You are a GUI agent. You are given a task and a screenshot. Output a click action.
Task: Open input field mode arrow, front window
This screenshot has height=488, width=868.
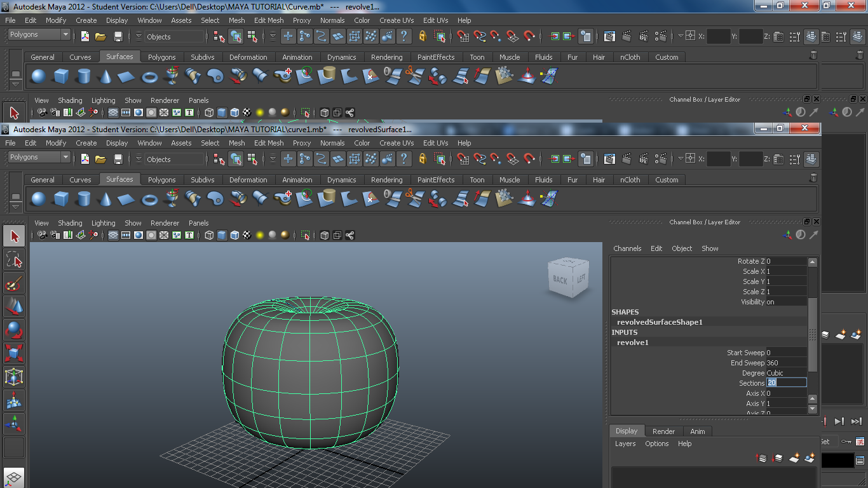click(x=681, y=159)
